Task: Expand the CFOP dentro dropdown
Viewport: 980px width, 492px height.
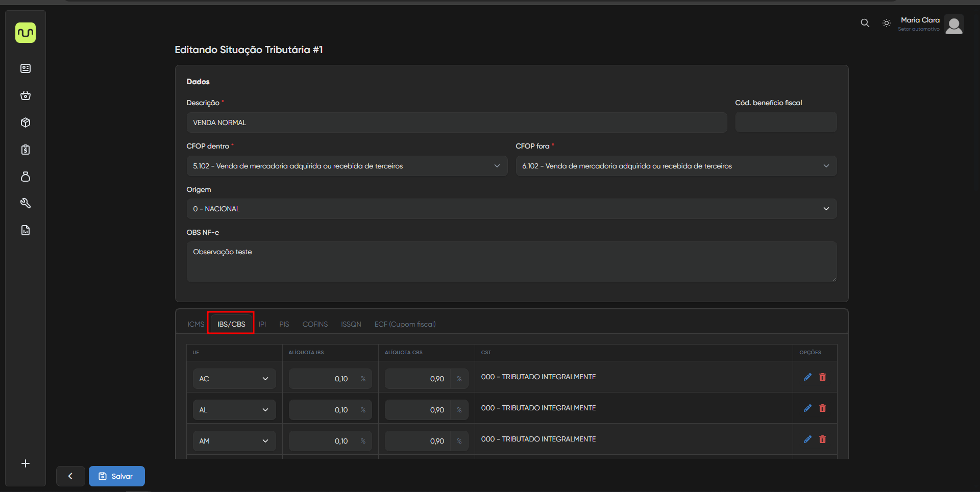Action: tap(347, 166)
